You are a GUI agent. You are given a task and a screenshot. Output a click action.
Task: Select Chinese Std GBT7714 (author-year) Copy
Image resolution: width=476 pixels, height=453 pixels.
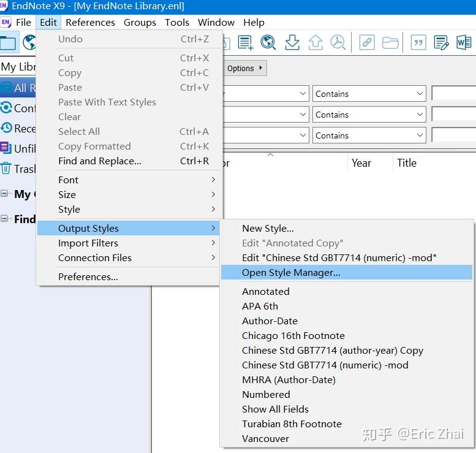click(x=347, y=350)
